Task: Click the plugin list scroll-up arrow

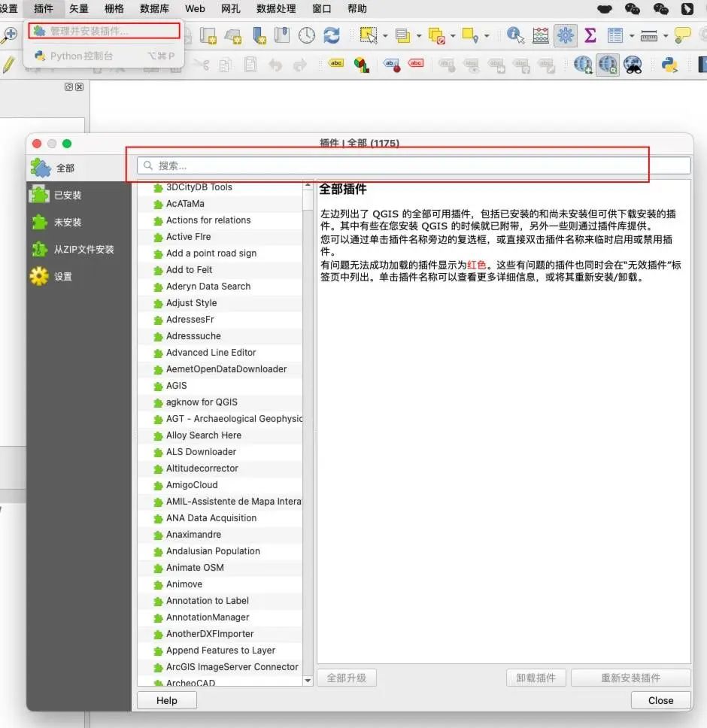Action: [308, 185]
